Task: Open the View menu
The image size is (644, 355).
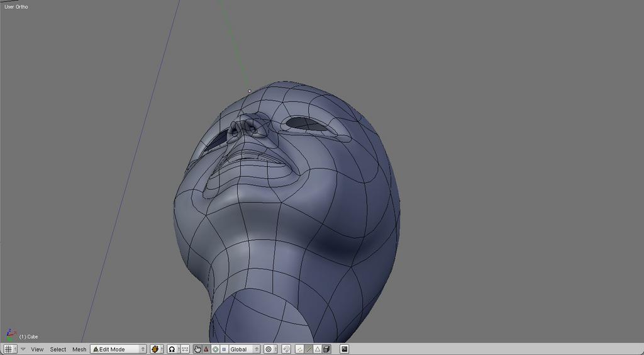Action: pos(37,349)
